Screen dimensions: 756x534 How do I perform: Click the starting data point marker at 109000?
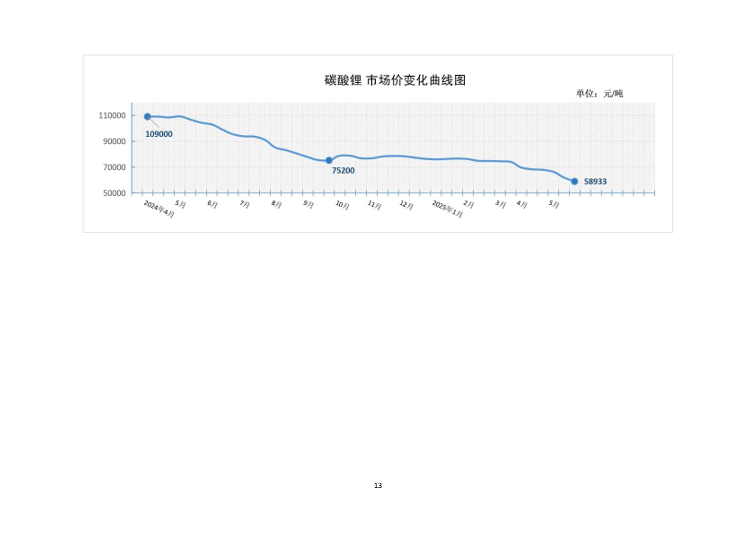(x=147, y=116)
